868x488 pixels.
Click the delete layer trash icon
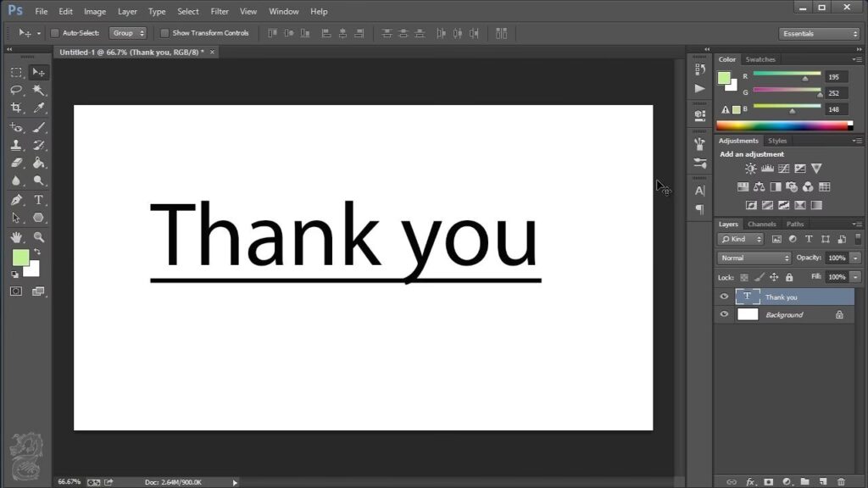click(841, 481)
